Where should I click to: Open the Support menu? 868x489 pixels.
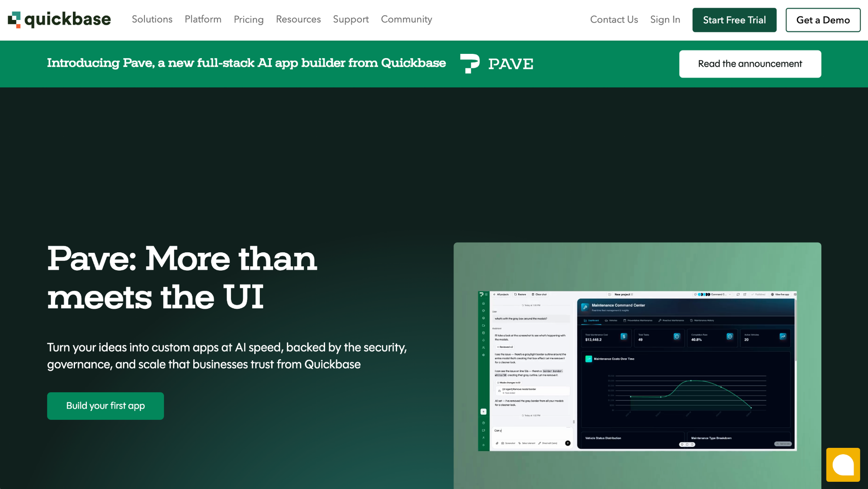(x=351, y=20)
